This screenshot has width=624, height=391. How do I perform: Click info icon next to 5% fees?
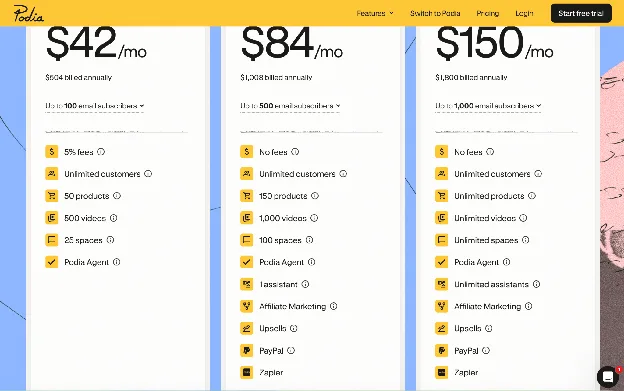point(101,152)
